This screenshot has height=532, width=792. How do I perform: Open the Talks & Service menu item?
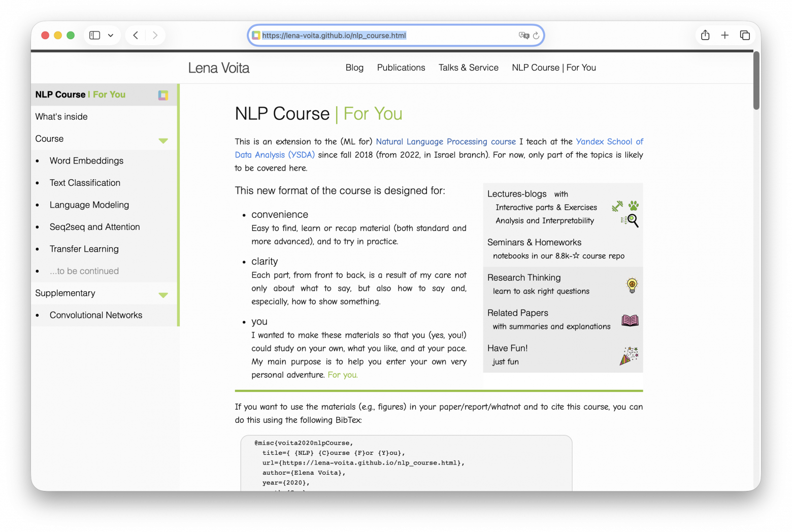coord(469,68)
